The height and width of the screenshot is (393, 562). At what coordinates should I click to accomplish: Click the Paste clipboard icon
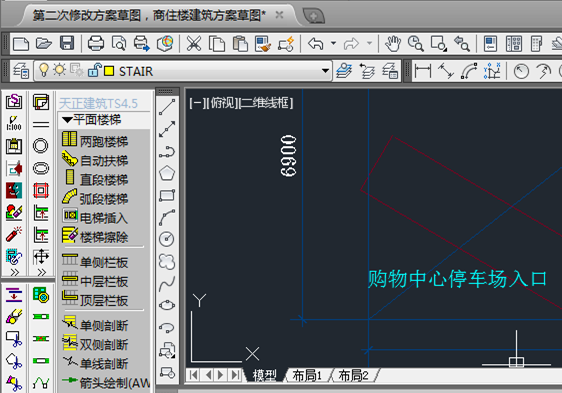240,44
